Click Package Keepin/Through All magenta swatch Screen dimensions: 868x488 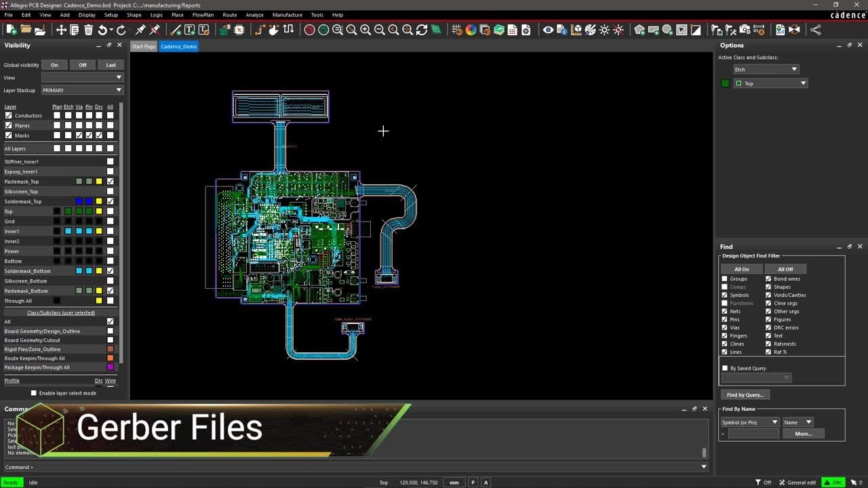pyautogui.click(x=111, y=367)
